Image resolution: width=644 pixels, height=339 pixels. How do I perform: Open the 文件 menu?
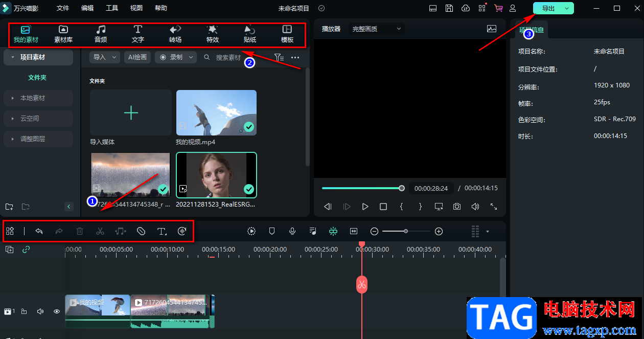pyautogui.click(x=63, y=8)
